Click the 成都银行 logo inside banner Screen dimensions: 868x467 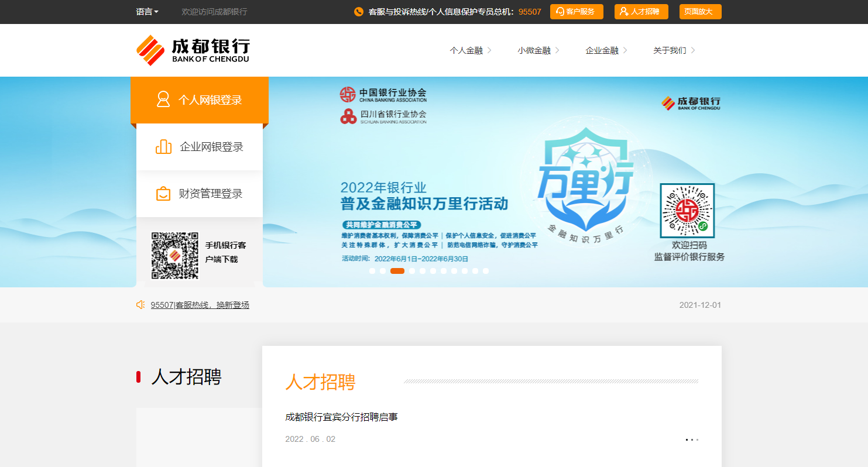691,103
